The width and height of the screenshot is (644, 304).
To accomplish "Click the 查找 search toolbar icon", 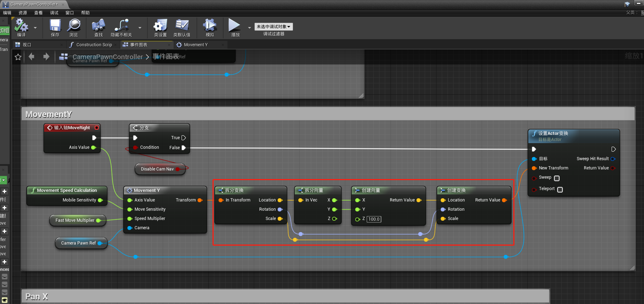I will 99,28.
